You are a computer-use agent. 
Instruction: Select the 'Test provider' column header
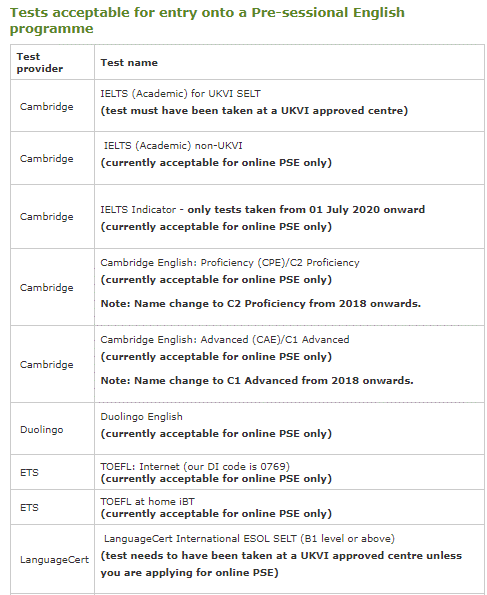(x=40, y=63)
